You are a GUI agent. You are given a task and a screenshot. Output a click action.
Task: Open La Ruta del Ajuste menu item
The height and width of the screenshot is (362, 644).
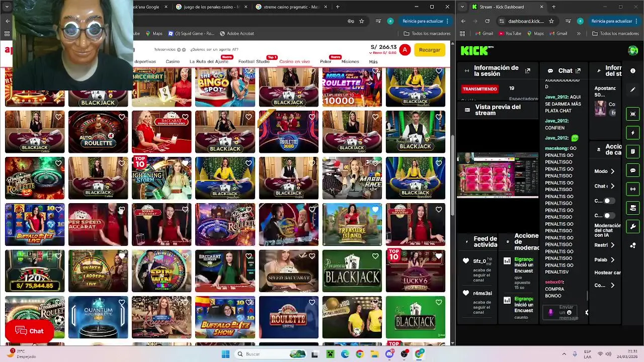coord(208,61)
